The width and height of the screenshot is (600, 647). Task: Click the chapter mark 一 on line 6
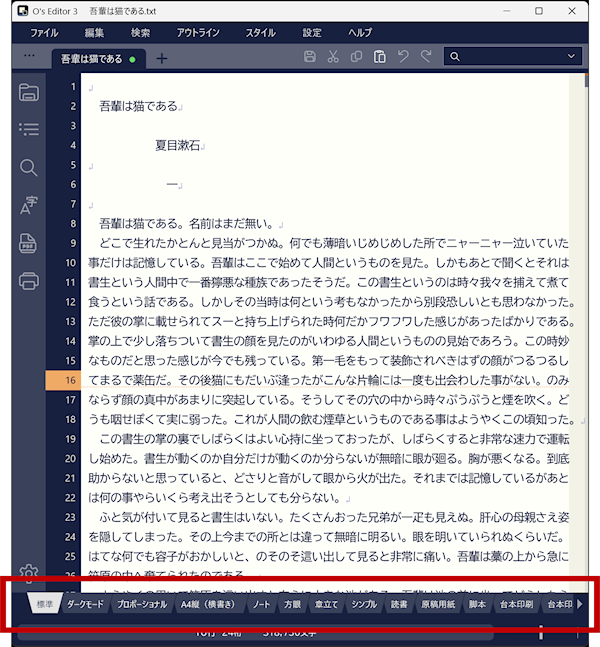pyautogui.click(x=172, y=184)
